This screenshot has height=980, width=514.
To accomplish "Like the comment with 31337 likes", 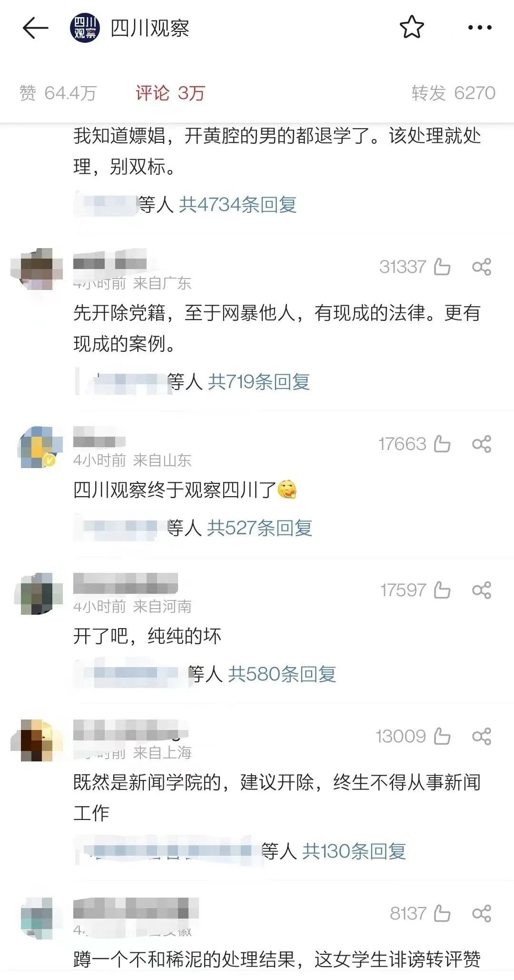I will pyautogui.click(x=442, y=267).
